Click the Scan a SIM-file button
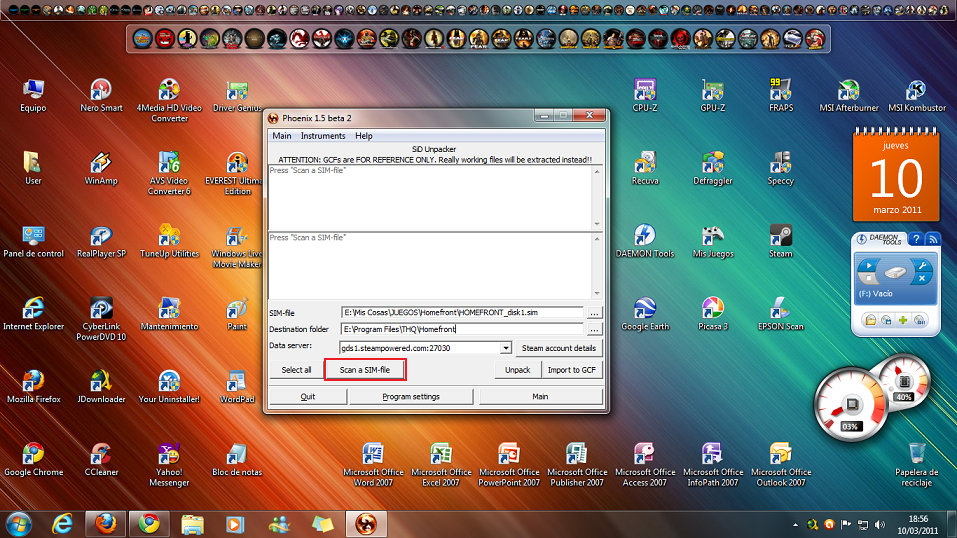 [364, 369]
